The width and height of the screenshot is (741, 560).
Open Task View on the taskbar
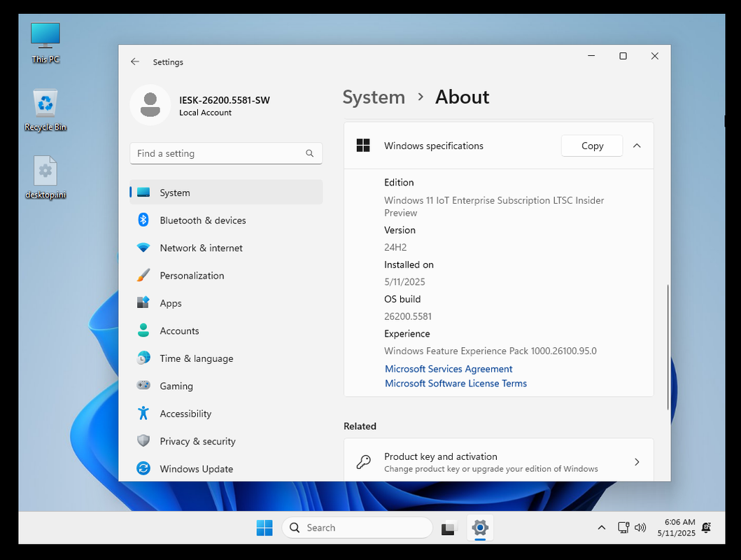(x=449, y=527)
